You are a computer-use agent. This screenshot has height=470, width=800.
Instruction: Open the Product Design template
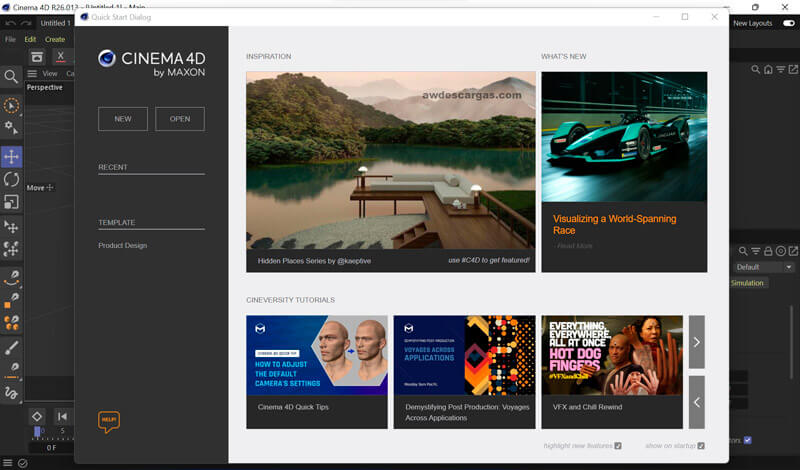(122, 245)
